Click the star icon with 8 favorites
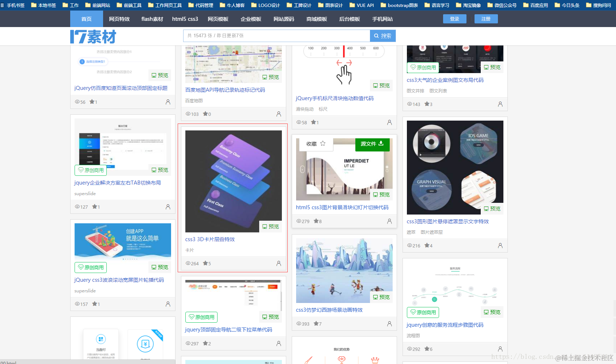The width and height of the screenshot is (616, 364). [316, 221]
